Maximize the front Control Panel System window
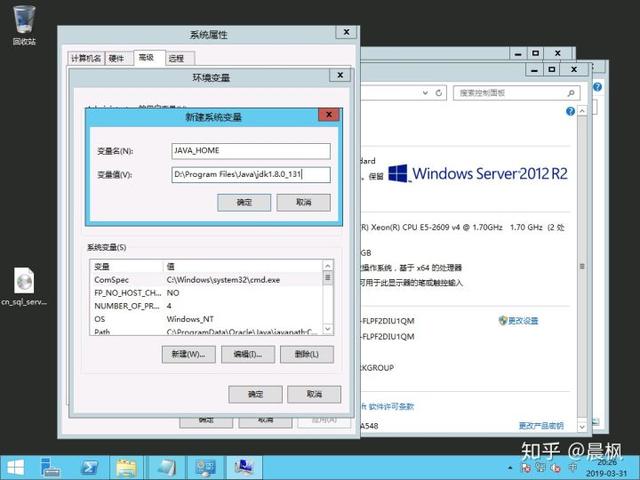Viewport: 640px width, 480px height. tap(552, 70)
